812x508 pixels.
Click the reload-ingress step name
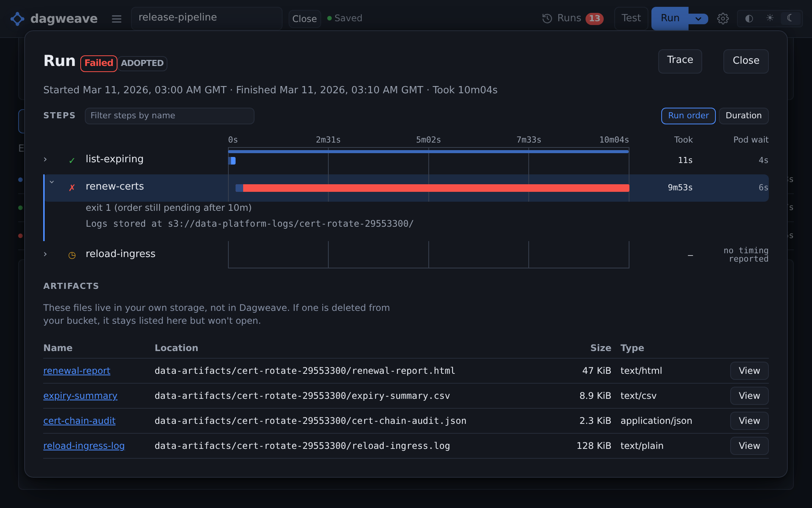(x=120, y=254)
